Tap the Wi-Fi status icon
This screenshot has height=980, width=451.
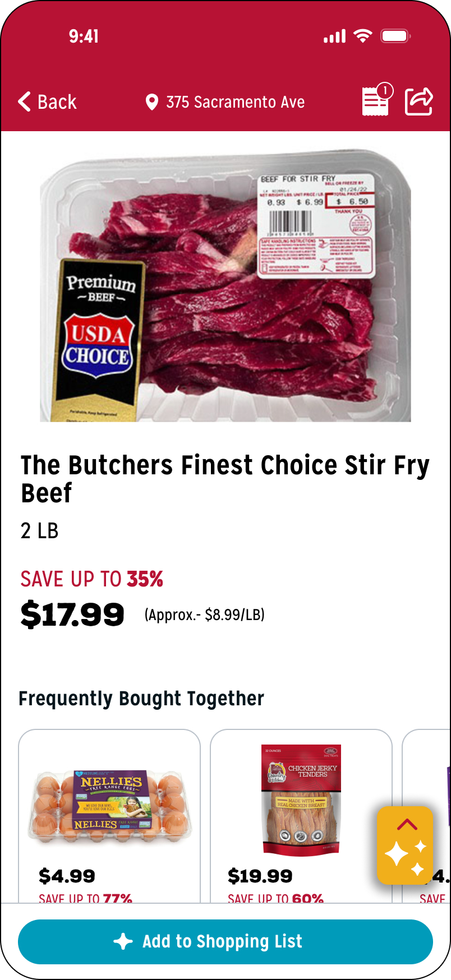(363, 36)
